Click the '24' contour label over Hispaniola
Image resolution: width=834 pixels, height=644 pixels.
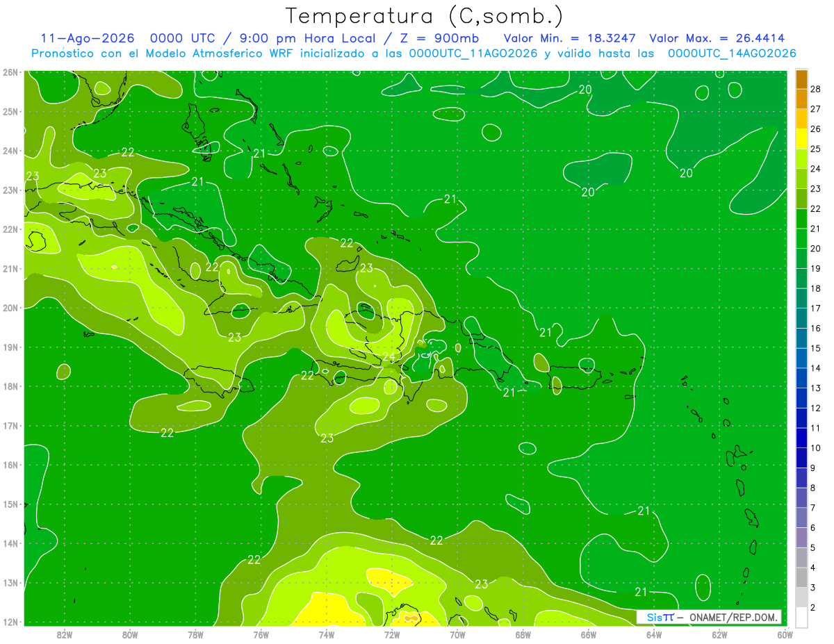click(389, 357)
